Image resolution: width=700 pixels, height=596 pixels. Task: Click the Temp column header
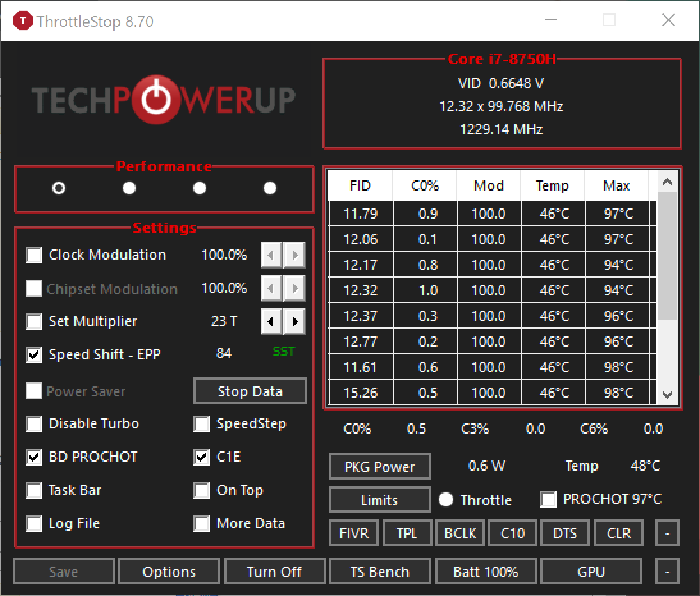(x=552, y=186)
